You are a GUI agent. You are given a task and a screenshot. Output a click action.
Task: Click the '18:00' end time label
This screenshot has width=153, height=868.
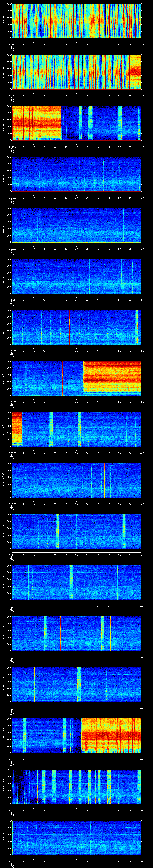click(x=141, y=861)
